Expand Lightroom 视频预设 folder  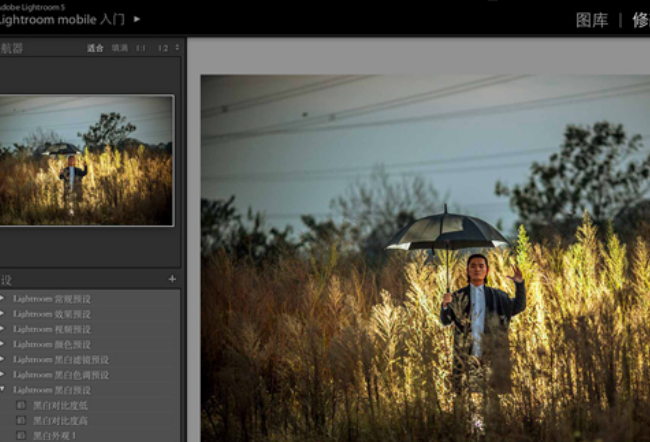tap(3, 329)
